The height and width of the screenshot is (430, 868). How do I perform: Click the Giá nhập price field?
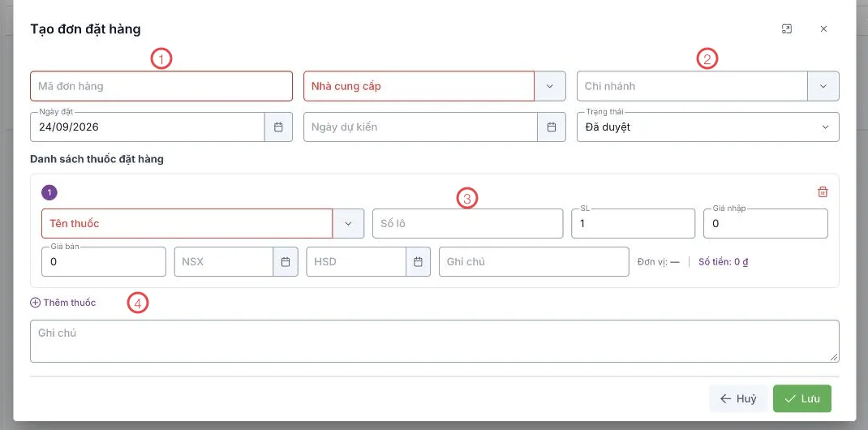point(766,224)
